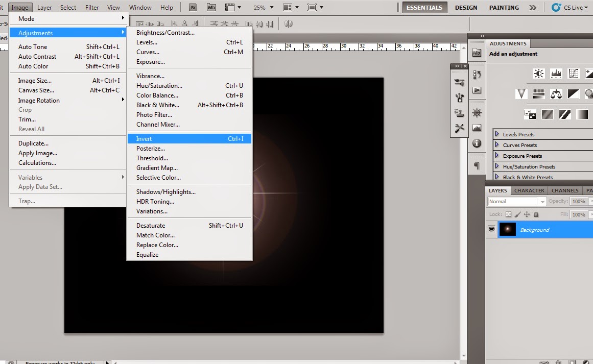Add a Threshold adjustment layer icon
Screen dimensions: 593x364
[564, 114]
